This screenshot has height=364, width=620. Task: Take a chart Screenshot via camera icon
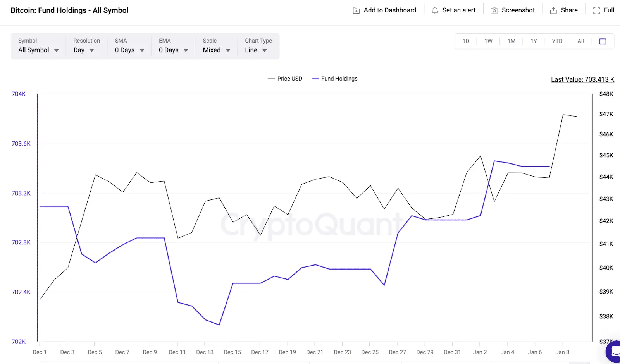click(494, 10)
